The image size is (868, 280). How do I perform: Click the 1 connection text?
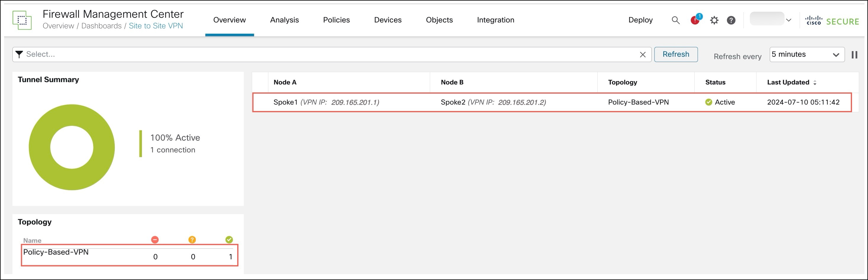click(172, 150)
